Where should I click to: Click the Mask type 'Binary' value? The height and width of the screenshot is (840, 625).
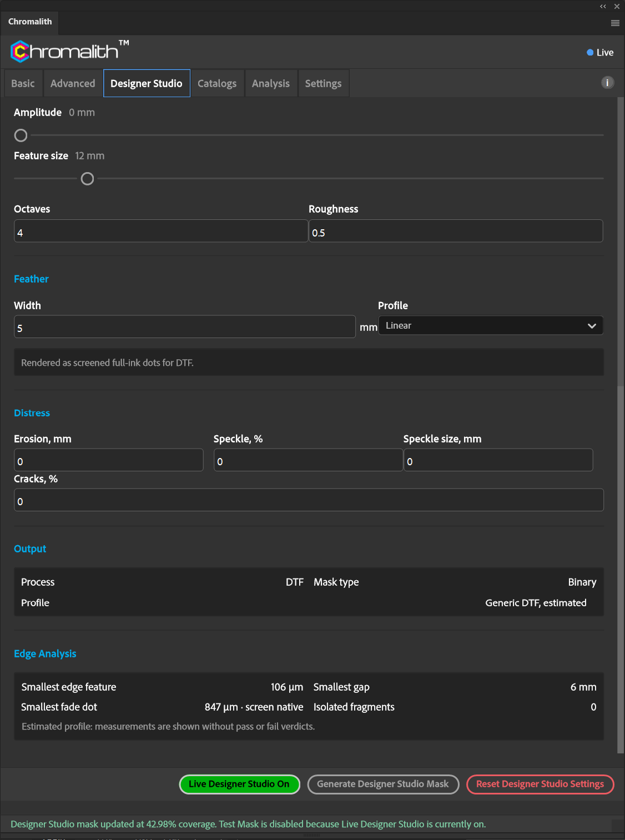coord(582,582)
